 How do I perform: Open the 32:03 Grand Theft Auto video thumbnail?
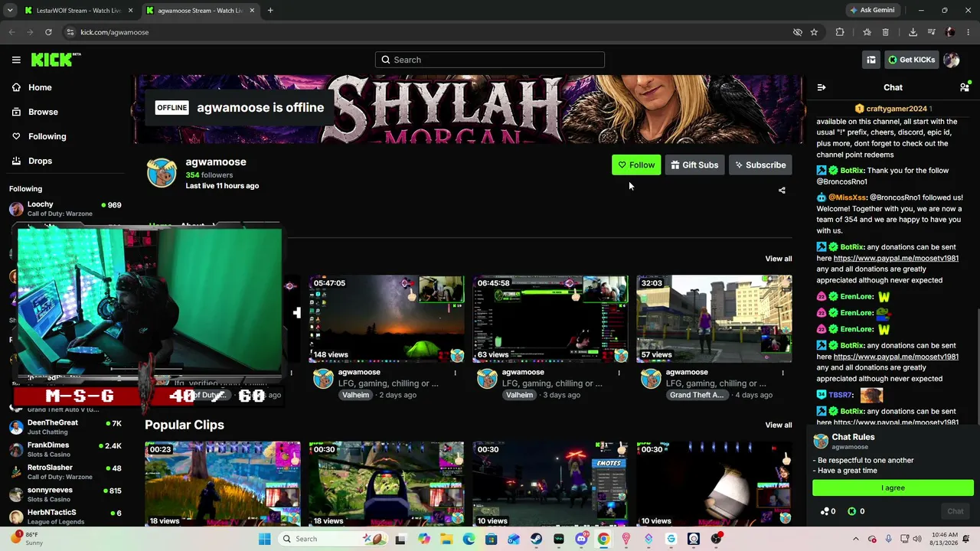(714, 319)
